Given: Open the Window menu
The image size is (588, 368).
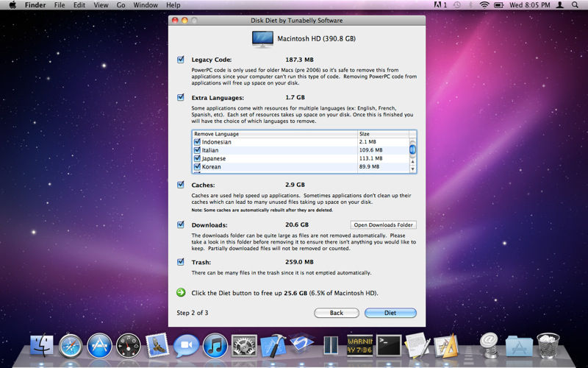Looking at the screenshot, I should [x=146, y=5].
